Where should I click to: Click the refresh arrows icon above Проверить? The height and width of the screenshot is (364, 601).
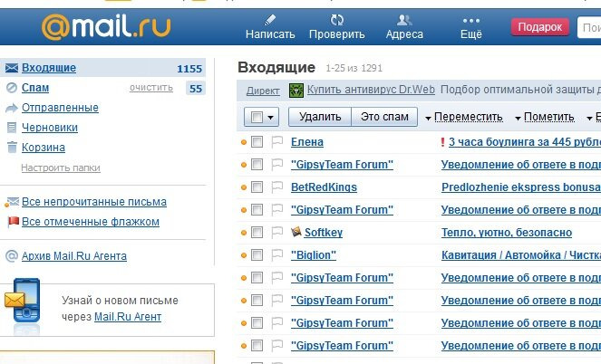337,20
